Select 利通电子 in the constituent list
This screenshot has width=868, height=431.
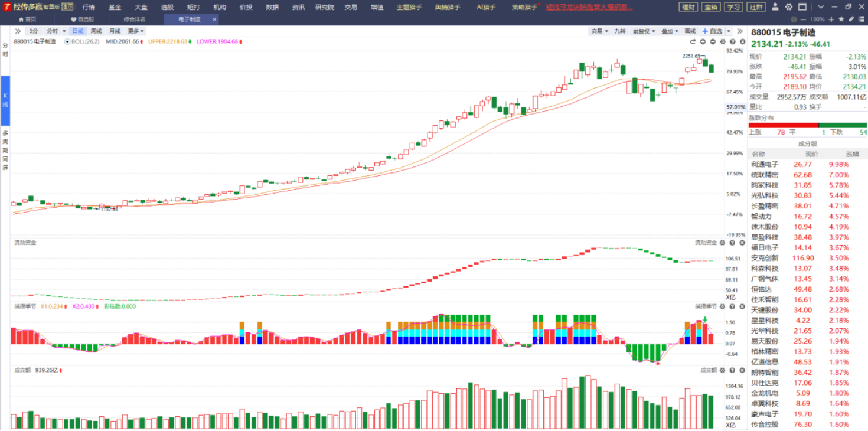[x=765, y=165]
